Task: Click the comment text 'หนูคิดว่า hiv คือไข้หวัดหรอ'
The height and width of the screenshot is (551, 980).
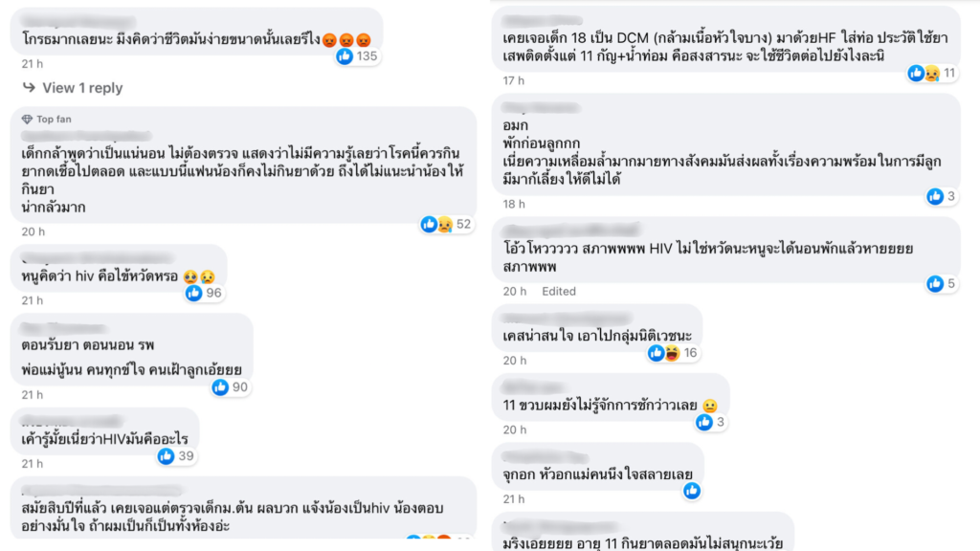Action: pyautogui.click(x=100, y=276)
